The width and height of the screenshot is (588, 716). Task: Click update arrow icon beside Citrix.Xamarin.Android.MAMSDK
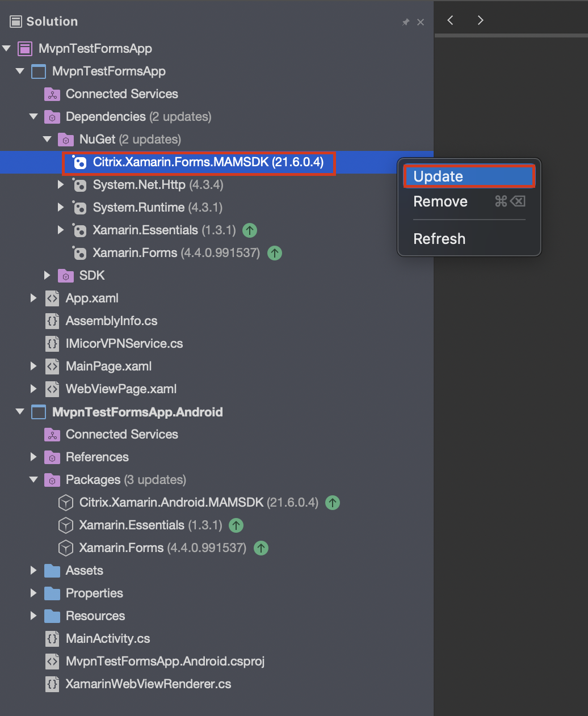pos(333,503)
